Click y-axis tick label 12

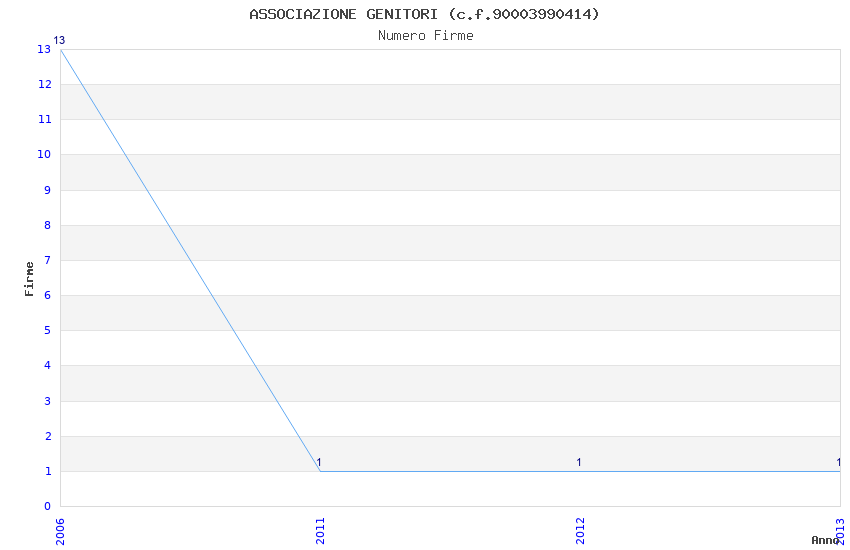coord(45,85)
